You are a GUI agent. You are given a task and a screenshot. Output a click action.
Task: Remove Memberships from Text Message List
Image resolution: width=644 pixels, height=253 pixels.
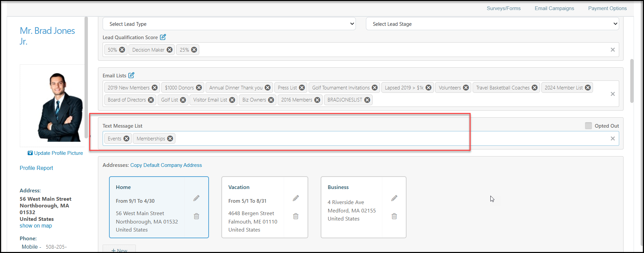(170, 139)
